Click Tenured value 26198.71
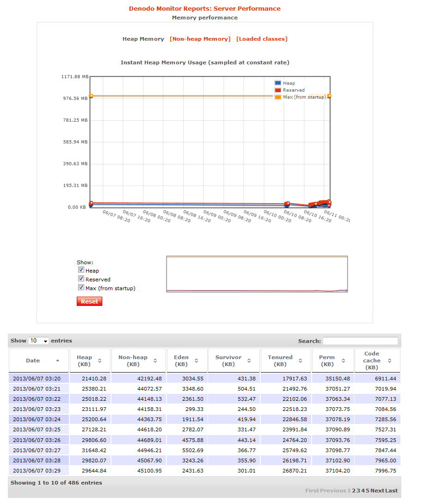 pyautogui.click(x=295, y=460)
